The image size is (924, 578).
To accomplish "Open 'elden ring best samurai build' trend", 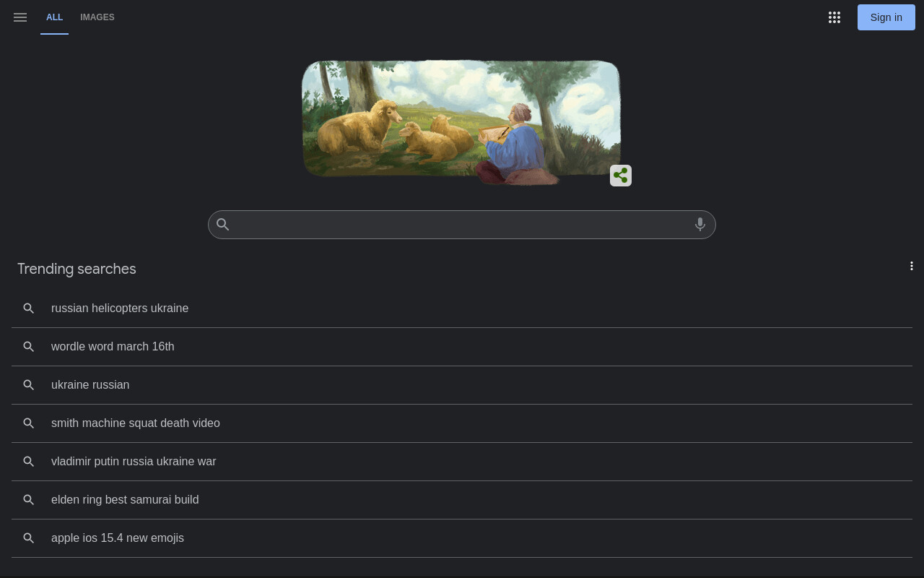I will tap(462, 500).
